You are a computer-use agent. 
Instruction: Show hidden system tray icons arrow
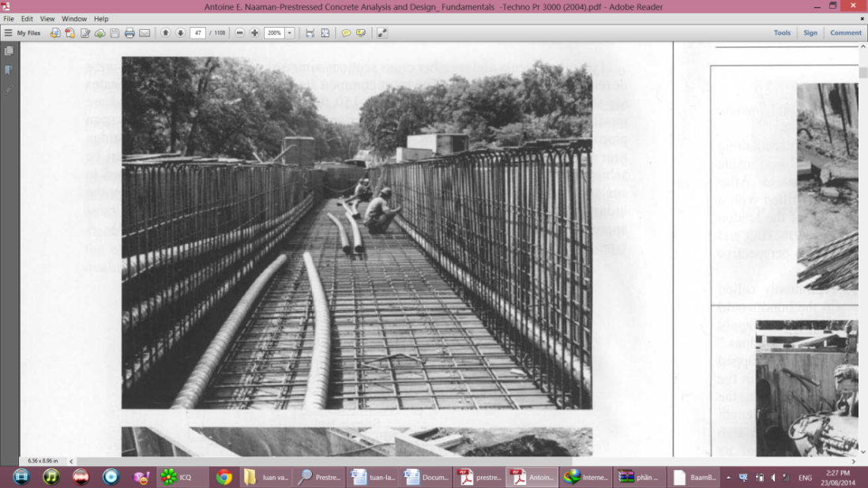pos(728,478)
